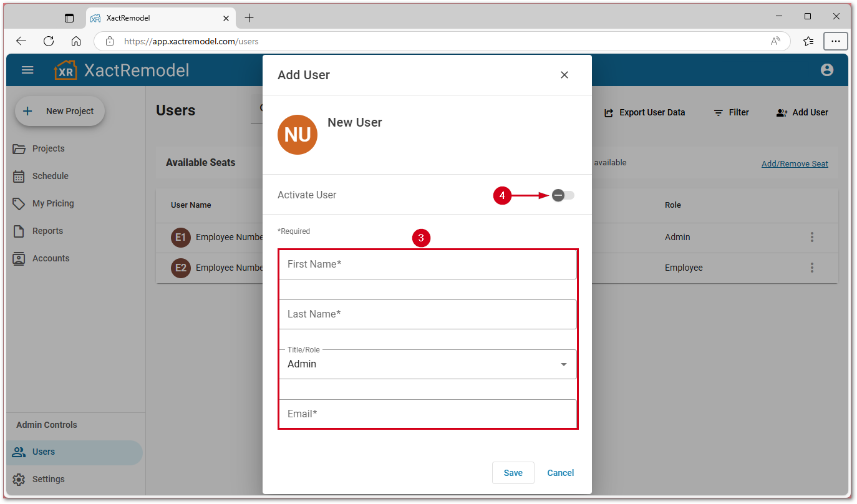Click the Role column header
Viewport: 857px width, 504px height.
673,205
